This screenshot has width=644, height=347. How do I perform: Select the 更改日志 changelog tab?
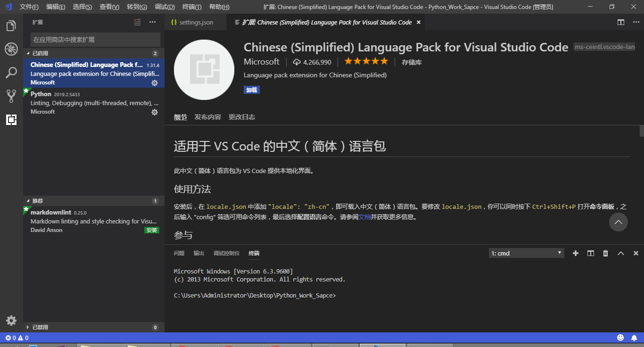[x=242, y=117]
